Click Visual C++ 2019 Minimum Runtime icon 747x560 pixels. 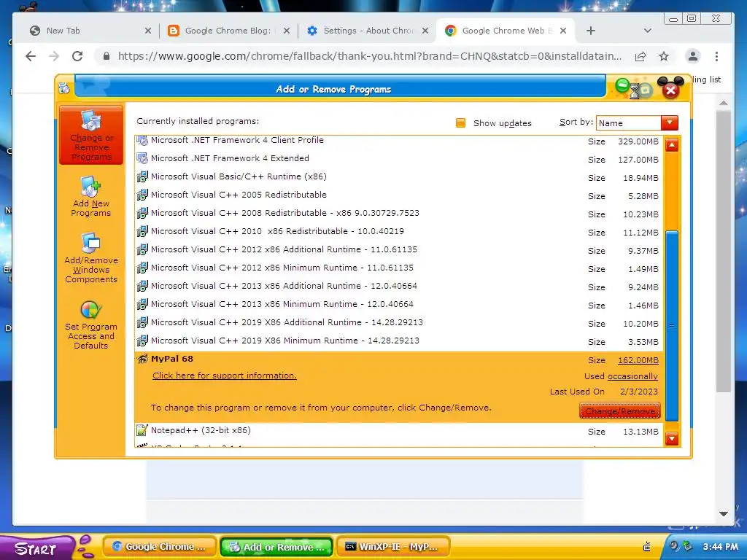(142, 341)
